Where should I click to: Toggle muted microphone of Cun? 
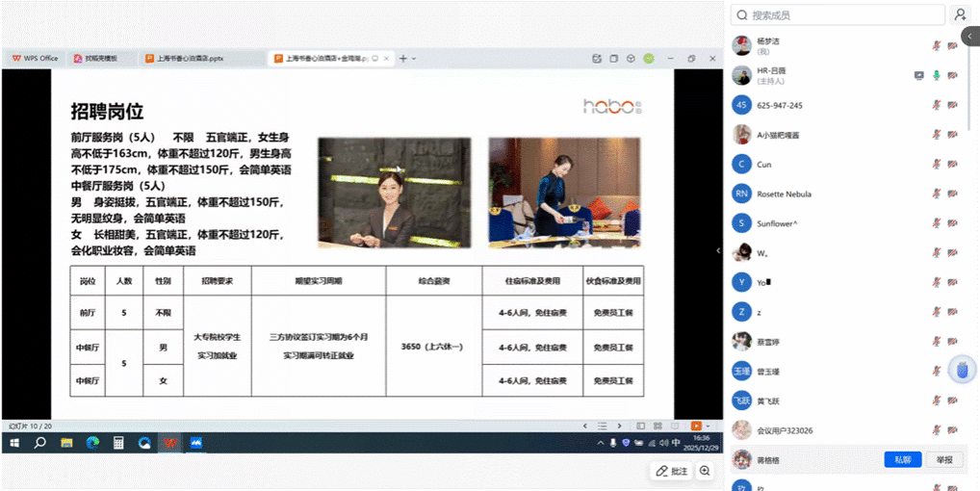click(x=936, y=165)
